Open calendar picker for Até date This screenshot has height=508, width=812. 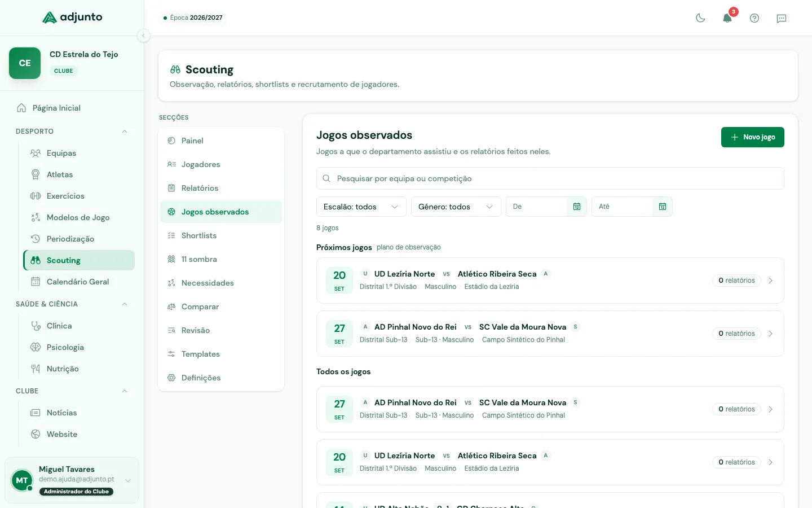click(663, 207)
